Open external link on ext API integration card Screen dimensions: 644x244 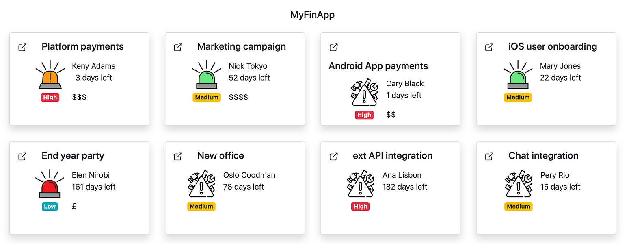334,156
